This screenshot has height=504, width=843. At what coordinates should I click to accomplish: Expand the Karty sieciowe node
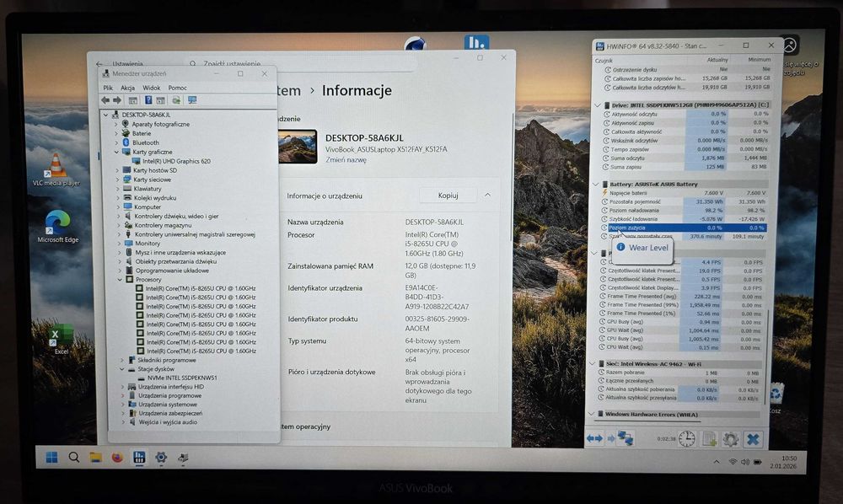(x=118, y=180)
